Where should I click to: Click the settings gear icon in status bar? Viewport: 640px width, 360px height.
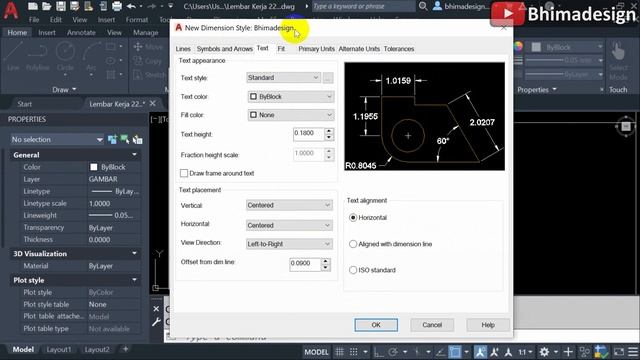[x=544, y=352]
